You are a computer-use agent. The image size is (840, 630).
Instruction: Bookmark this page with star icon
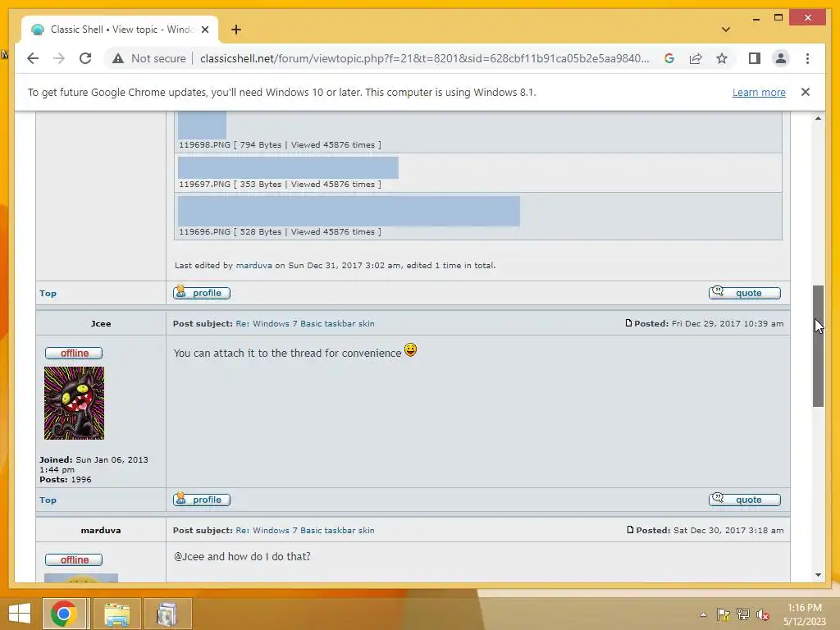click(722, 58)
